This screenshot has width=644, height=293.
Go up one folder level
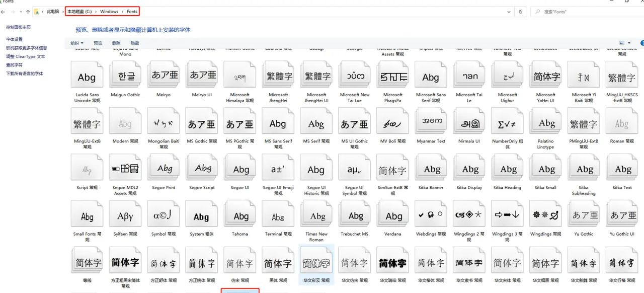(x=28, y=11)
